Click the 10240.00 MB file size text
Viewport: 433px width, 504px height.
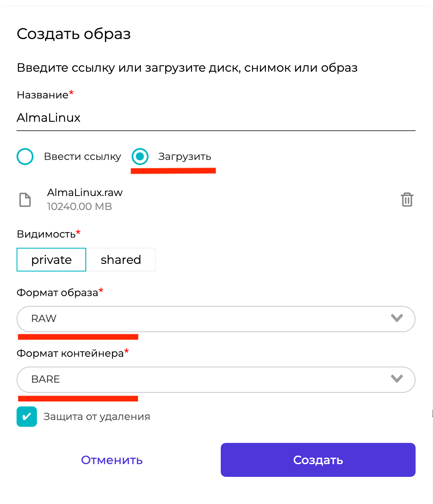[x=79, y=207]
